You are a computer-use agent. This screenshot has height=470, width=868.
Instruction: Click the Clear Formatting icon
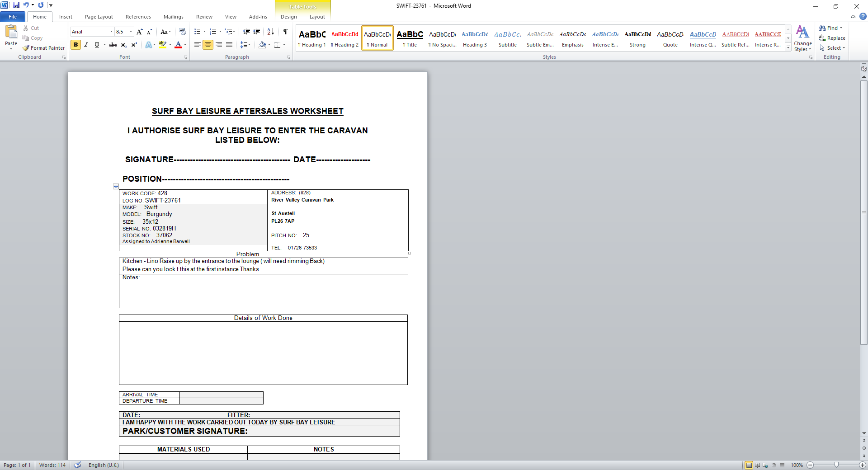click(182, 32)
